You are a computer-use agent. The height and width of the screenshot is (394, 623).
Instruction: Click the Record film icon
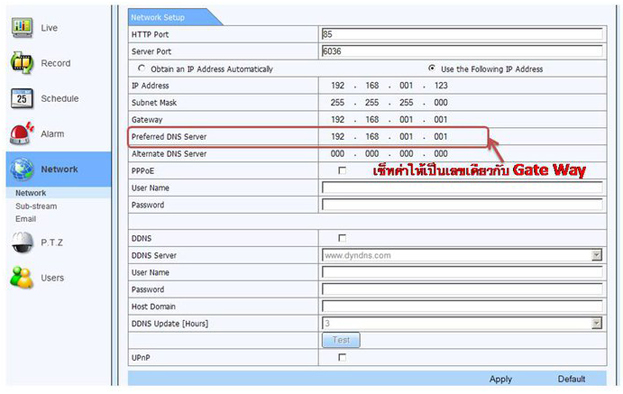pyautogui.click(x=22, y=63)
